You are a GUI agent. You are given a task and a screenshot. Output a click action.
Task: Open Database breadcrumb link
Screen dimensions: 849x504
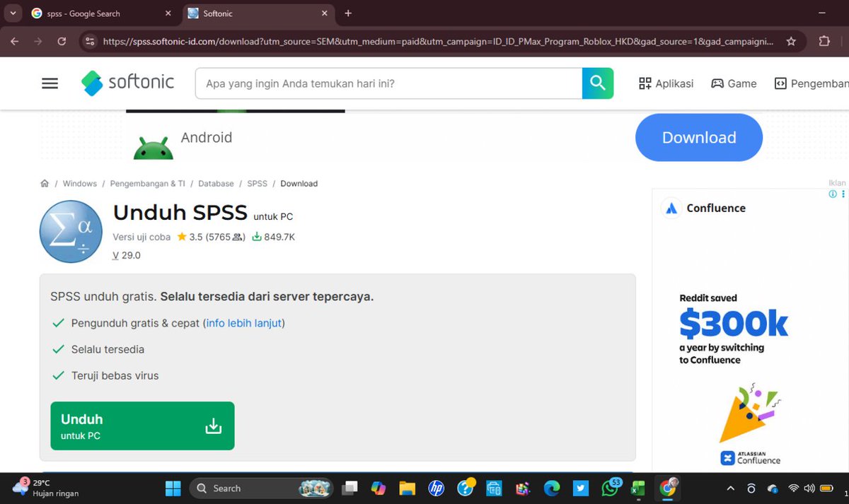[x=216, y=183]
